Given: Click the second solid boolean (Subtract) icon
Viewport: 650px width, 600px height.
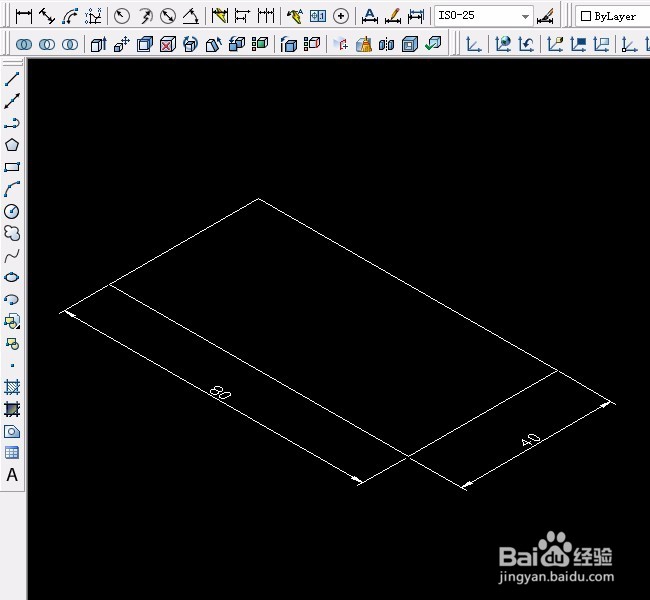Looking at the screenshot, I should 47,44.
